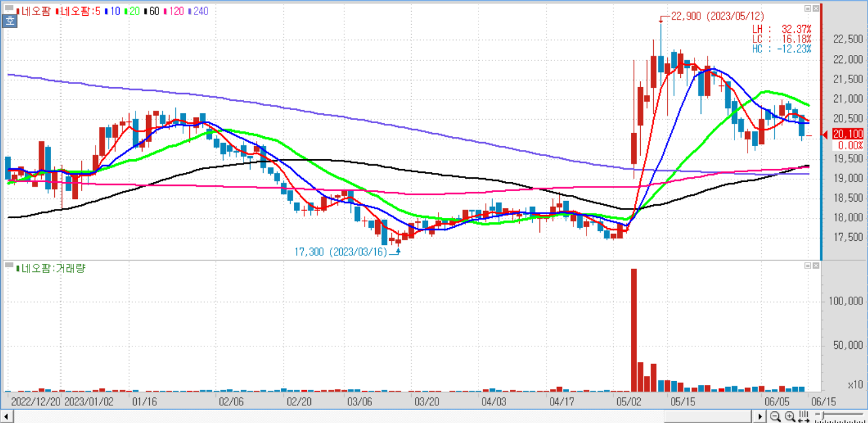868x423 pixels.
Task: Select the 네오팜:5 moving average legend
Action: pyautogui.click(x=77, y=10)
